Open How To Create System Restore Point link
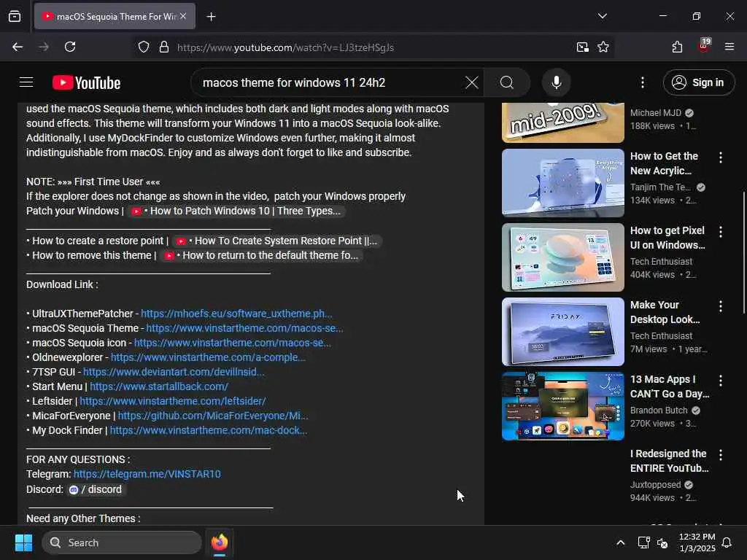This screenshot has width=747, height=560. click(x=276, y=241)
